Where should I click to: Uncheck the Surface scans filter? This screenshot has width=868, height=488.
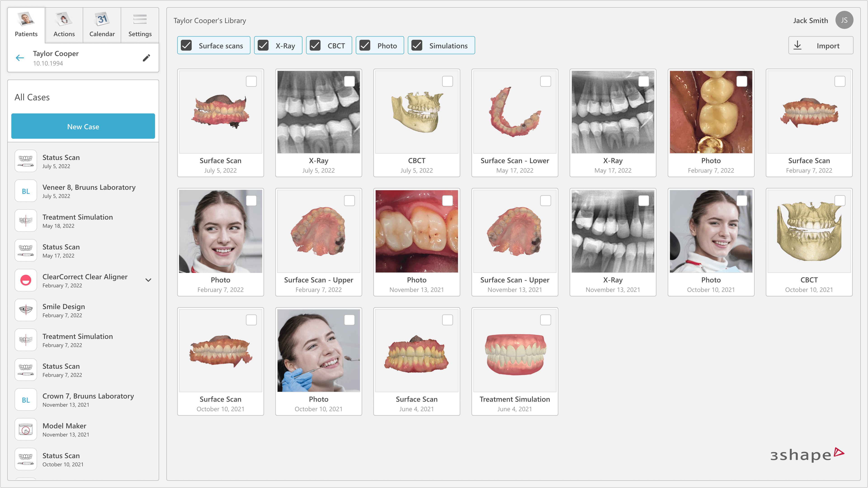[186, 45]
